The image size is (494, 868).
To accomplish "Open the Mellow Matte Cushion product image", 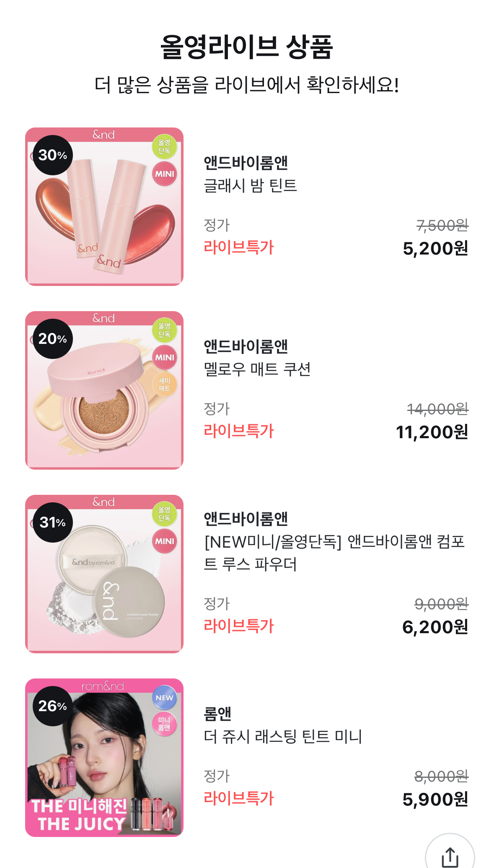I will pyautogui.click(x=104, y=390).
